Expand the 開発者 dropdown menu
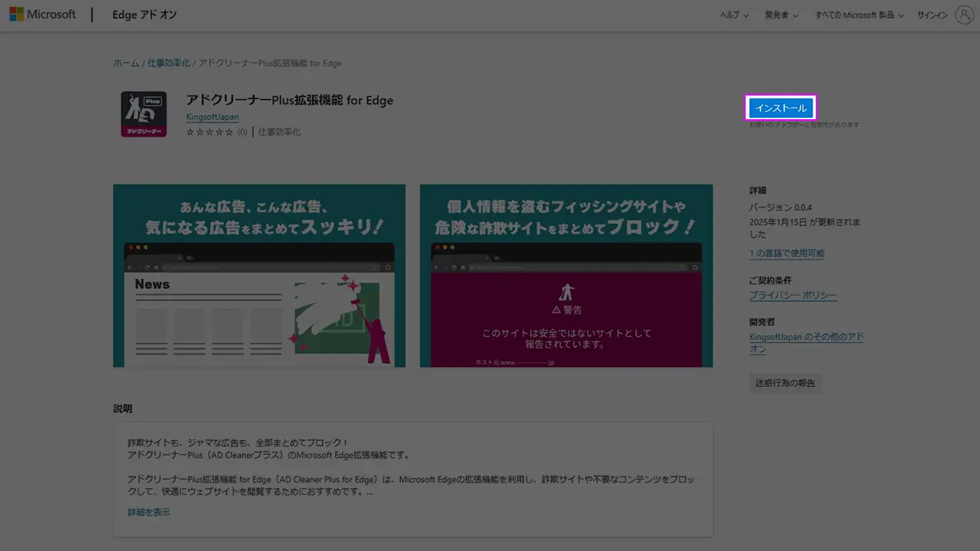Image resolution: width=980 pixels, height=551 pixels. coord(782,16)
